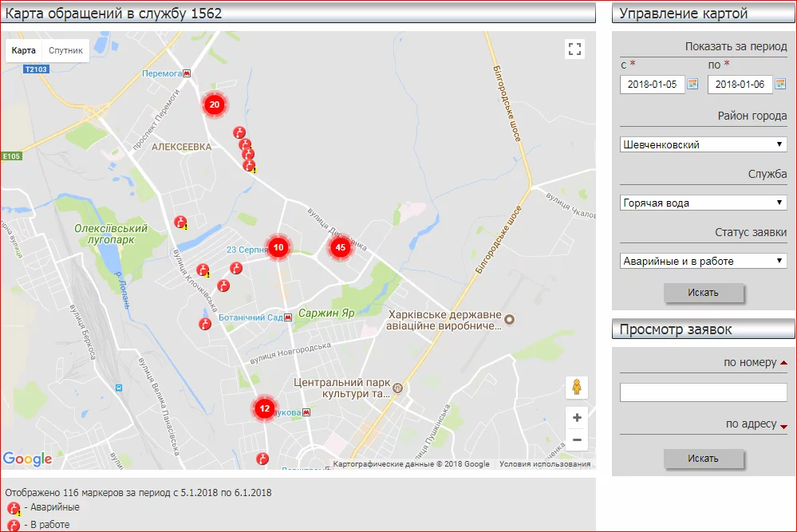Viewport: 797px width, 532px height.
Task: Click the cluster marker showing 20
Action: click(x=214, y=104)
